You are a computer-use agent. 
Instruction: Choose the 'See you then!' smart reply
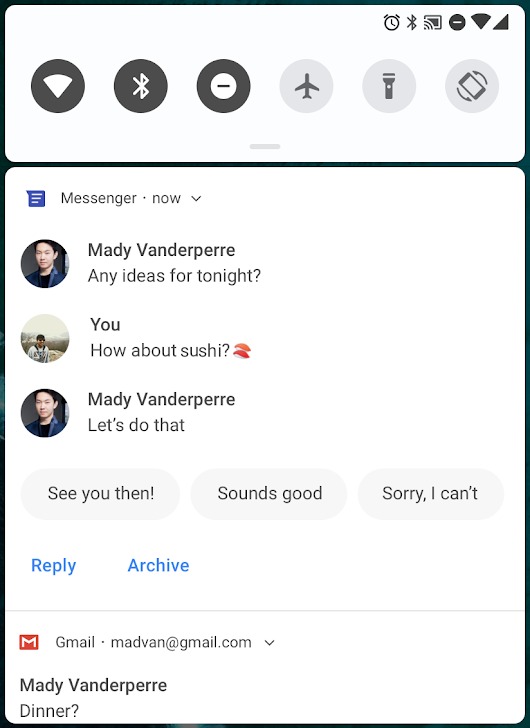point(100,494)
